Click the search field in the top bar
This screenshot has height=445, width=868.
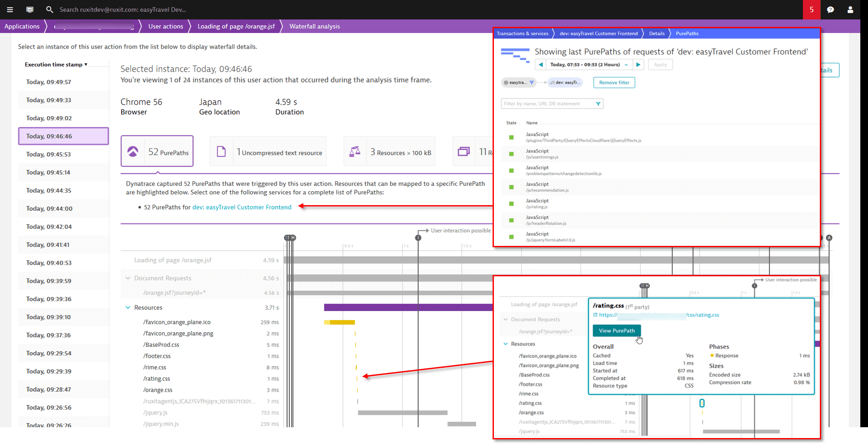coord(123,10)
